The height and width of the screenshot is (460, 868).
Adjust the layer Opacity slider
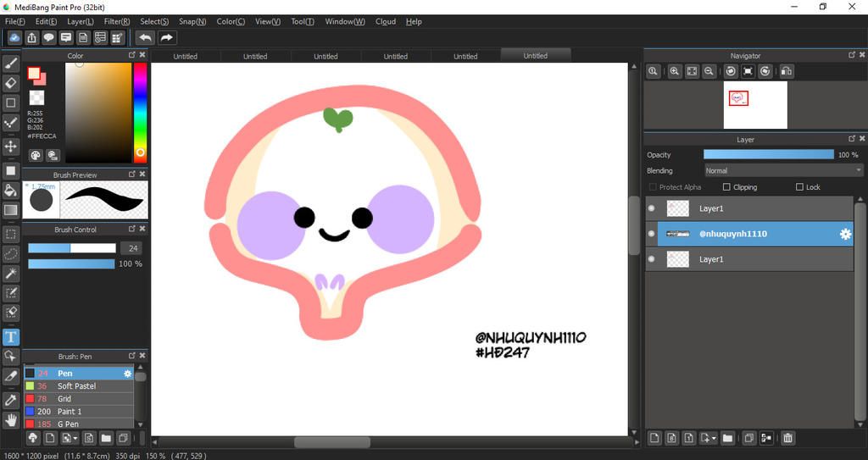(768, 154)
